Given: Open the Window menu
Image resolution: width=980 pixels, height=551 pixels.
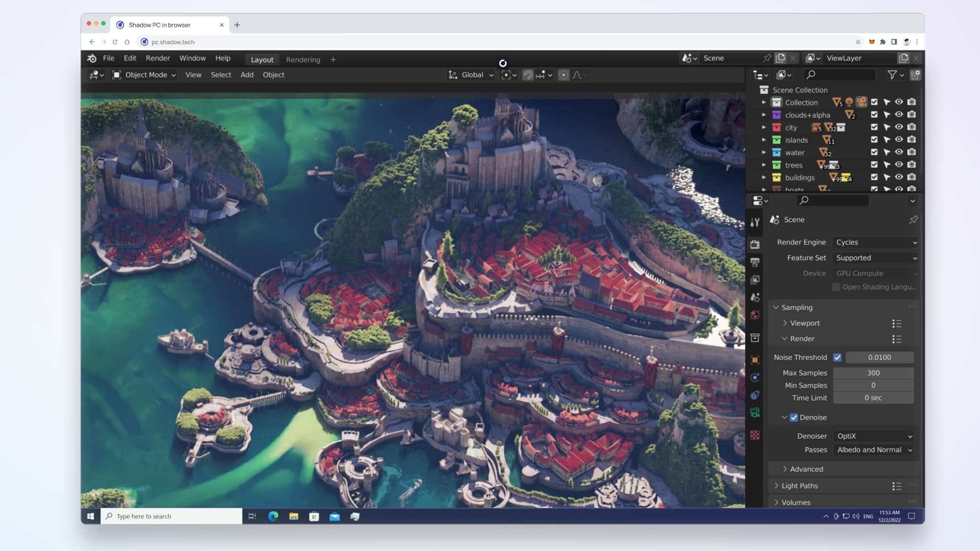Looking at the screenshot, I should pos(192,58).
